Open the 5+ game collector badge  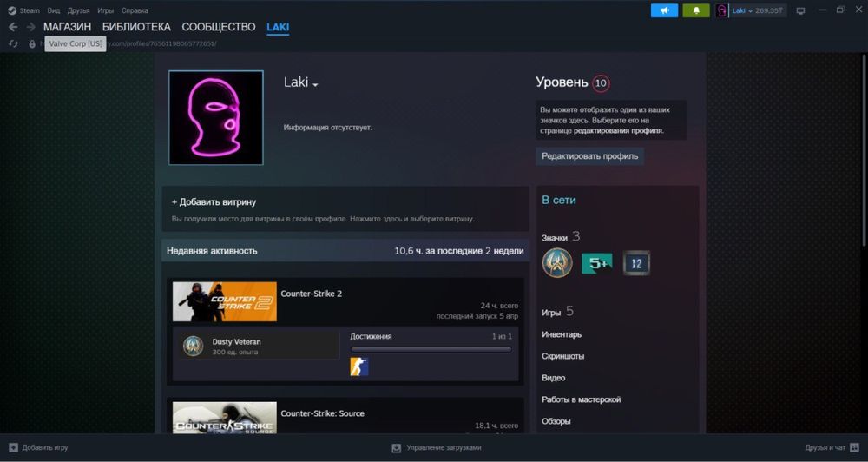click(596, 263)
